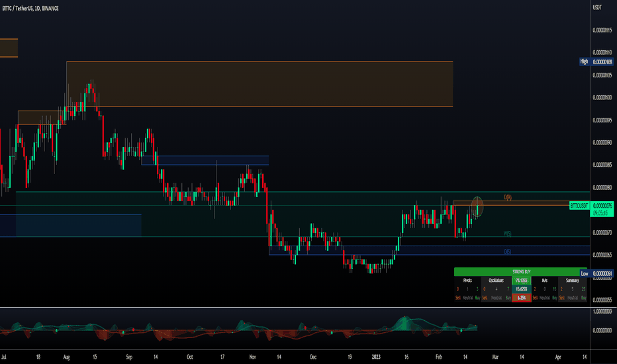This screenshot has height=364, width=617.
Task: Click the Low price label 0.00000064
Action: pyautogui.click(x=597, y=273)
